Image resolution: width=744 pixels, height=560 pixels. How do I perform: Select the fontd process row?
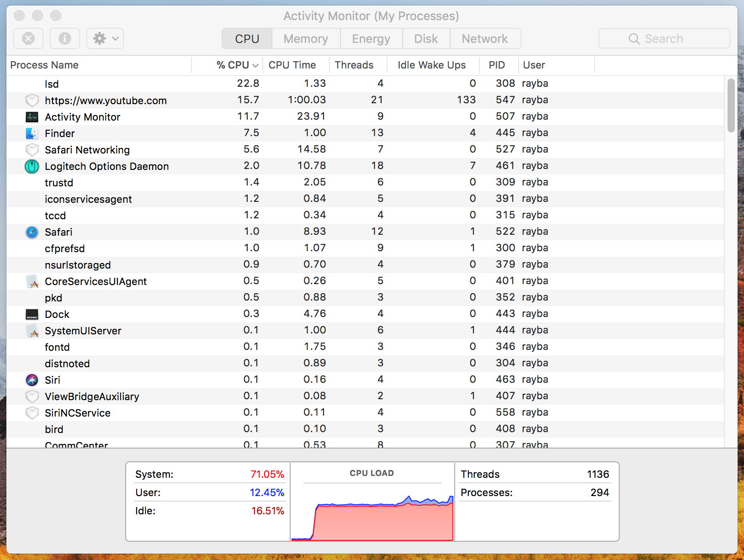click(365, 347)
